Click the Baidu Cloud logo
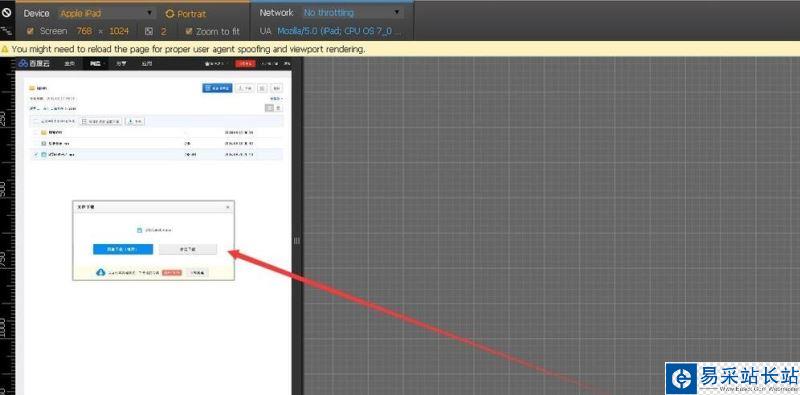Viewport: 800px width, 395px height. tap(34, 63)
